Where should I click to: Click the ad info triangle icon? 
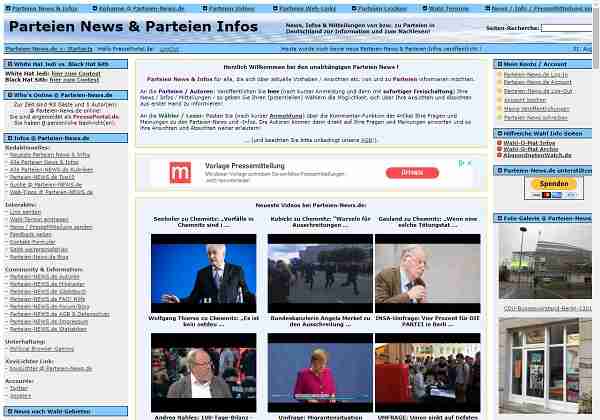tap(461, 163)
